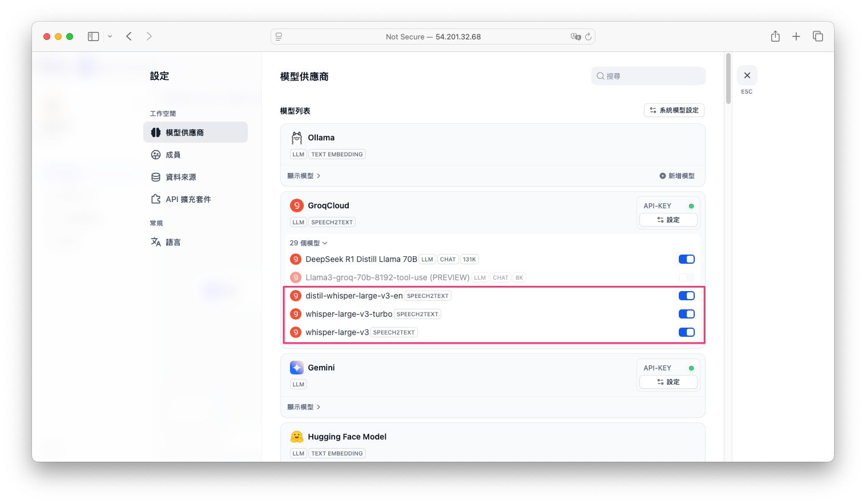866x504 pixels.
Task: Open the 成員 members settings section
Action: pyautogui.click(x=173, y=155)
